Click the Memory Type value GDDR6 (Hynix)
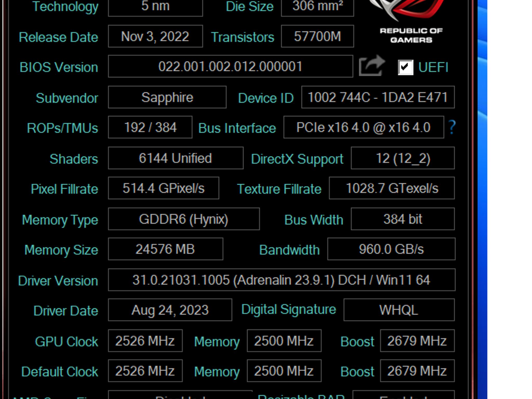 click(x=184, y=219)
